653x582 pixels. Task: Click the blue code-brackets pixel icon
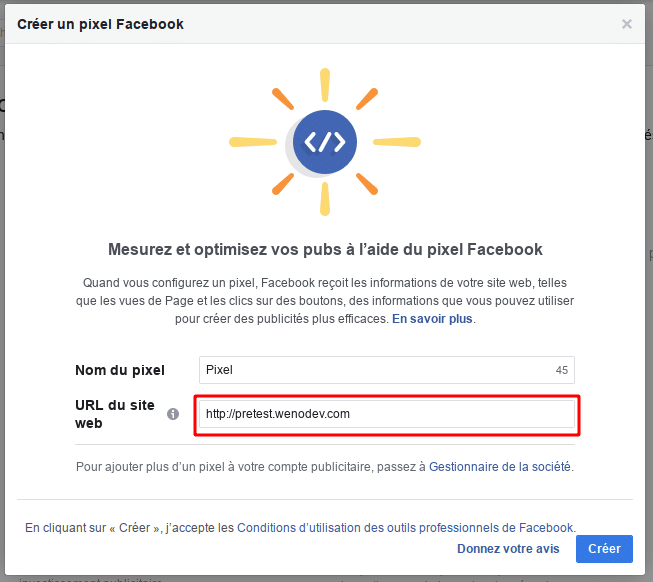pyautogui.click(x=325, y=142)
